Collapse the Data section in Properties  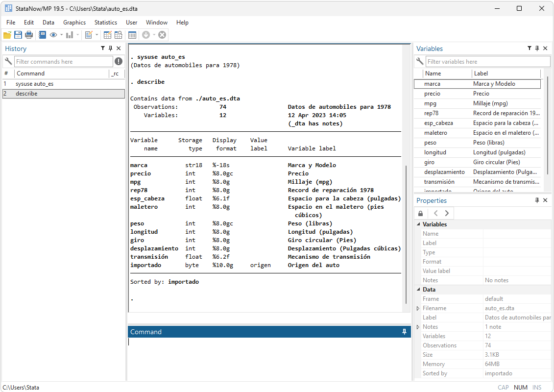(418, 289)
